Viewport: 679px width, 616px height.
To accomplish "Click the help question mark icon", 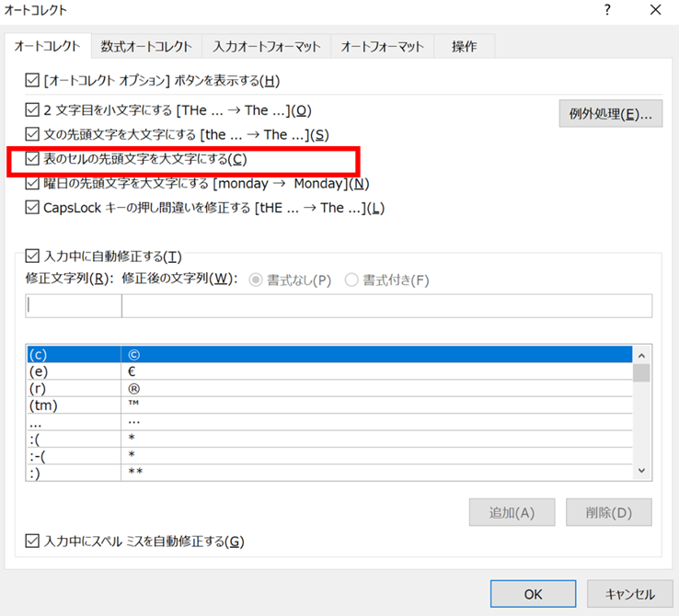I will pos(607,10).
